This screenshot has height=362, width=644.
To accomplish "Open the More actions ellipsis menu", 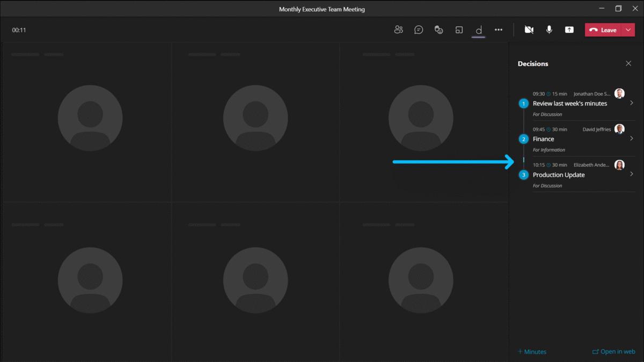I will pos(499,30).
